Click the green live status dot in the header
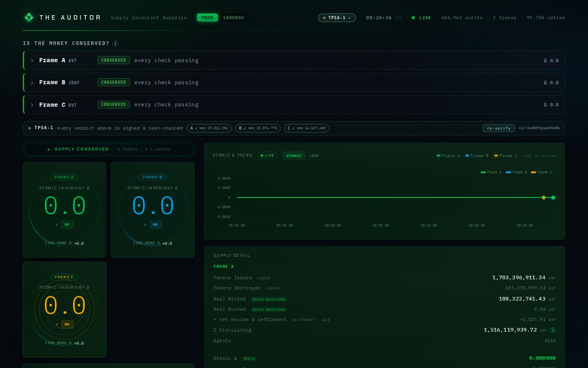 tap(413, 18)
